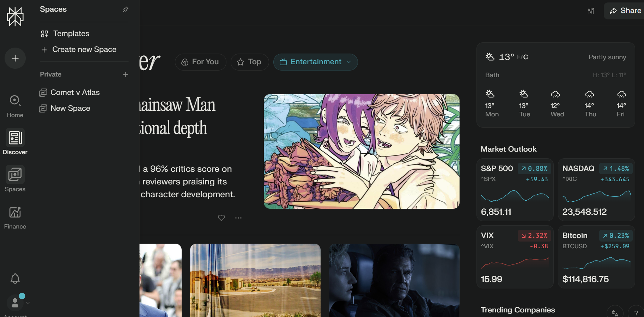644x317 pixels.
Task: Open the desert landscape story thumbnail
Action: pyautogui.click(x=255, y=280)
